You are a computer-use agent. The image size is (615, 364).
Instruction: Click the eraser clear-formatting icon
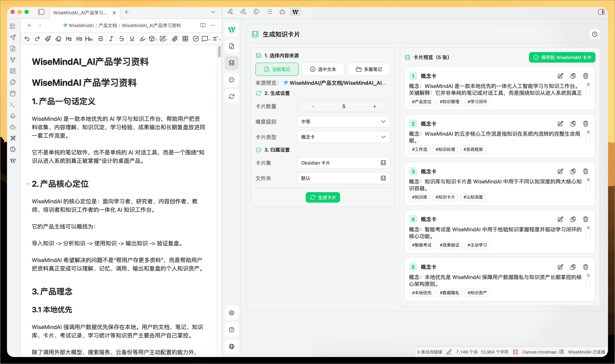point(58,39)
